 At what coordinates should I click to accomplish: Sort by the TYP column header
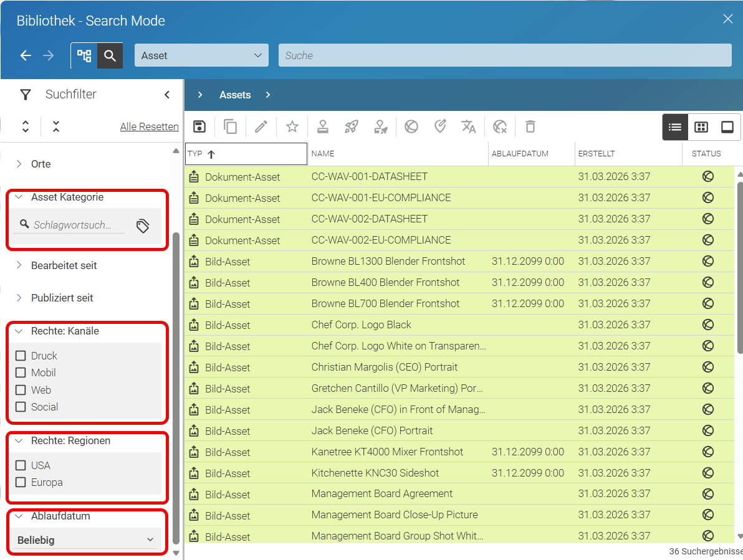(246, 154)
